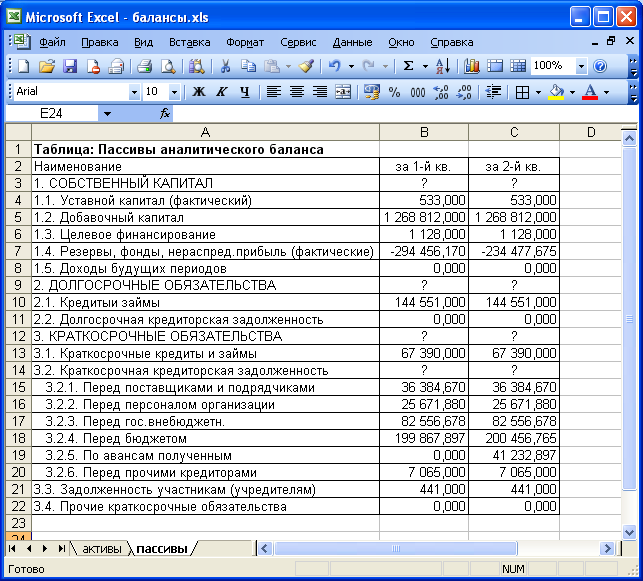
Task: Click the Paste clipboard icon
Action: (x=271, y=66)
